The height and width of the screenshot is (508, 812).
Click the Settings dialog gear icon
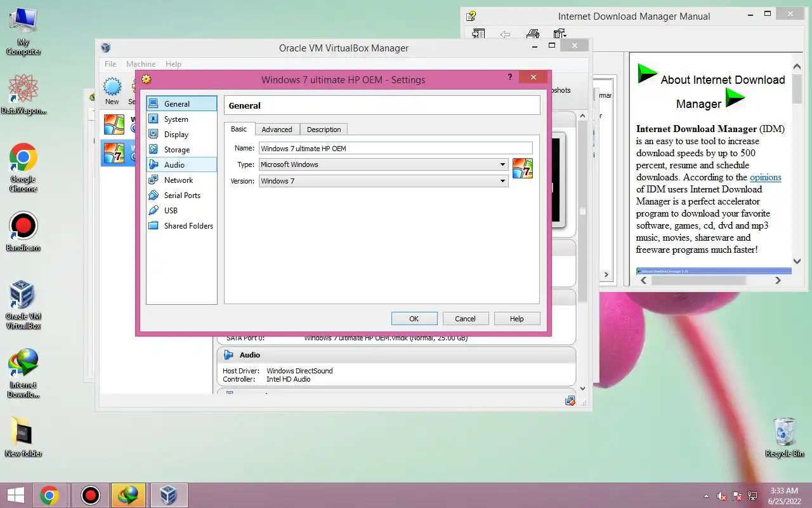[x=147, y=80]
